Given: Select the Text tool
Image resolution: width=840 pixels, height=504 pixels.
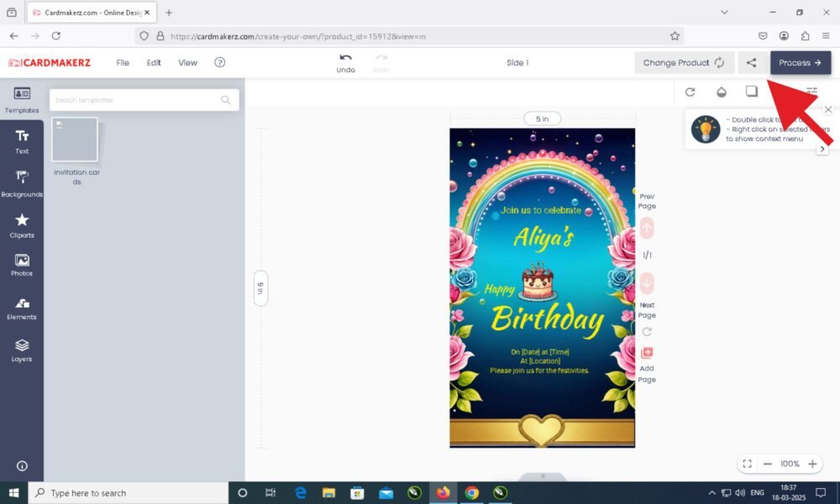Looking at the screenshot, I should tap(22, 140).
